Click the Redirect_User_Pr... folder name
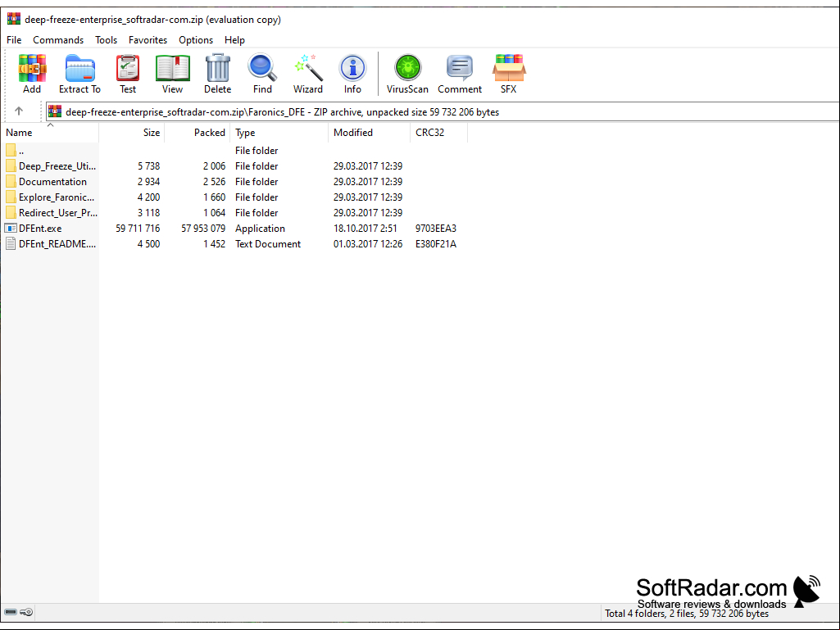Viewport: 840px width, 630px height. (x=58, y=213)
